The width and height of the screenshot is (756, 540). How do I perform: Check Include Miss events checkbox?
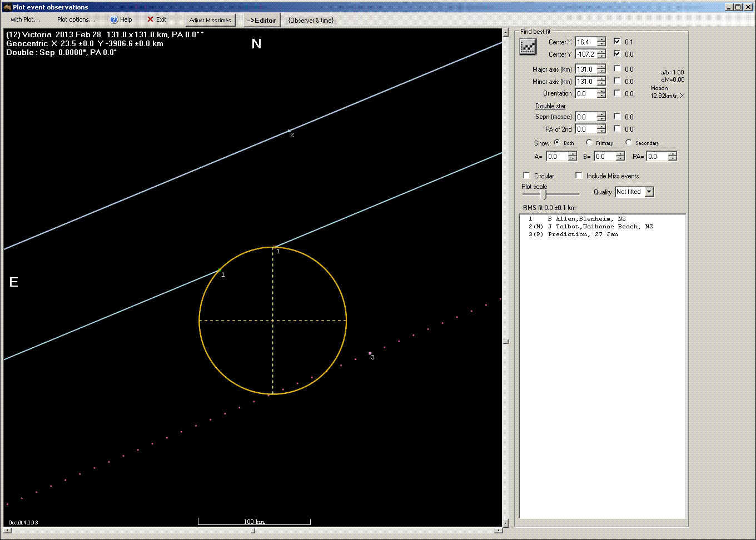tap(579, 176)
